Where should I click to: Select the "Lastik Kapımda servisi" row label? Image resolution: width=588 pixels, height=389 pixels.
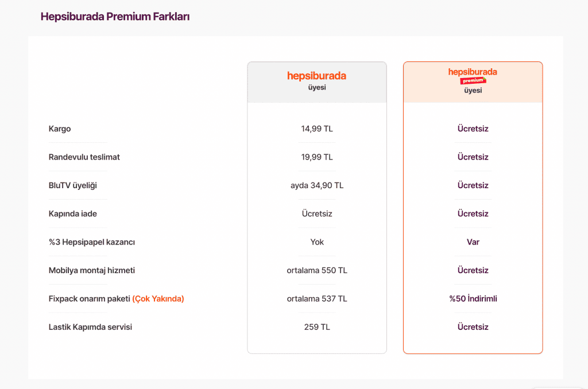pos(91,327)
